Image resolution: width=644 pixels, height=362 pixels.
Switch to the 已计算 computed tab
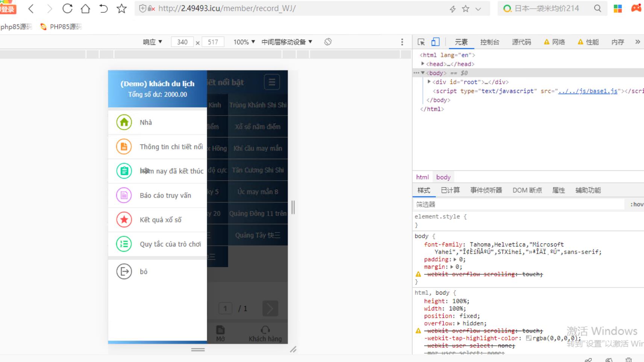[x=450, y=190]
